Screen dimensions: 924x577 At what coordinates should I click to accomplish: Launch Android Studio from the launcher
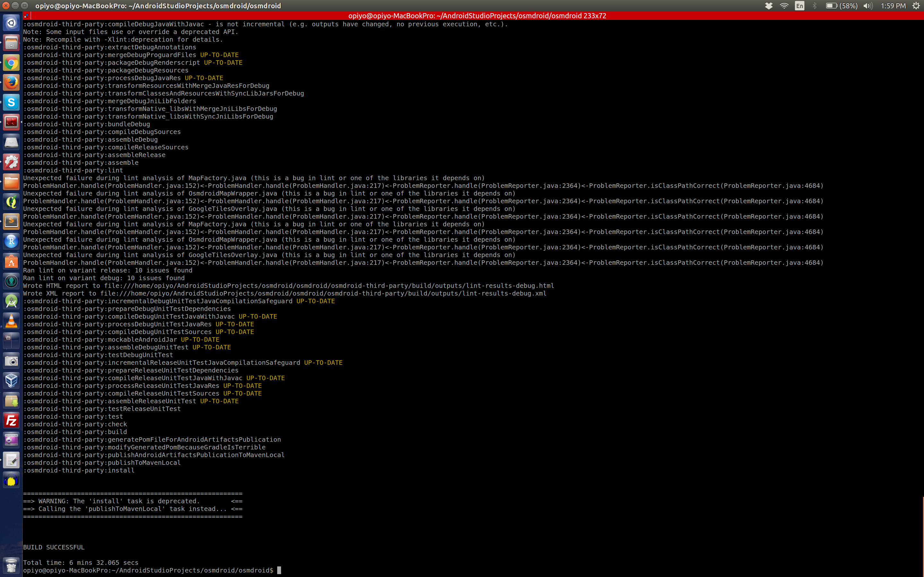[x=11, y=301]
